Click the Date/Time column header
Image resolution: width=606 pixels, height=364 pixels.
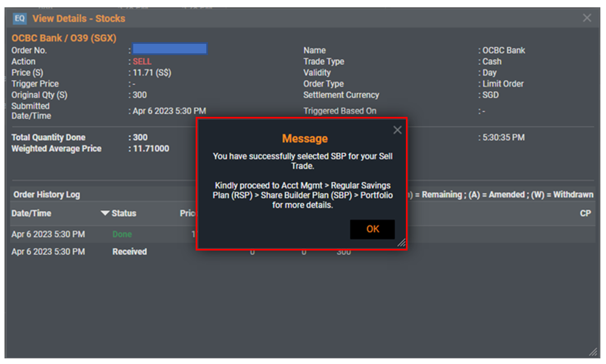click(31, 213)
